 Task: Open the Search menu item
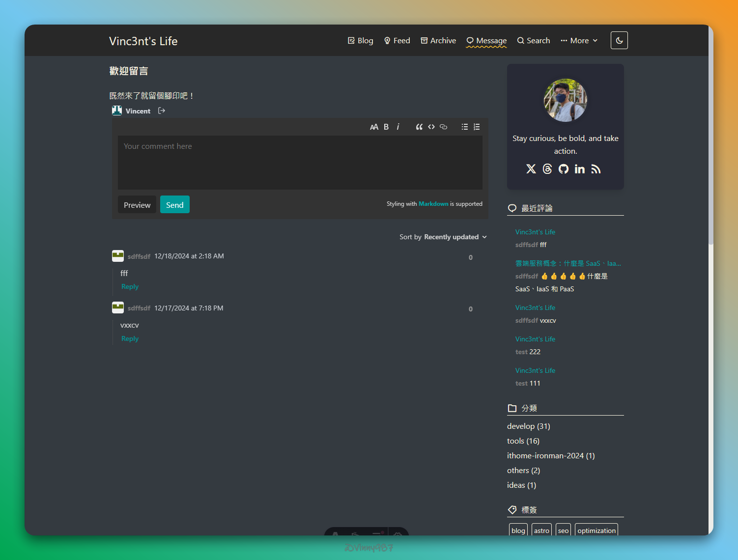(534, 41)
